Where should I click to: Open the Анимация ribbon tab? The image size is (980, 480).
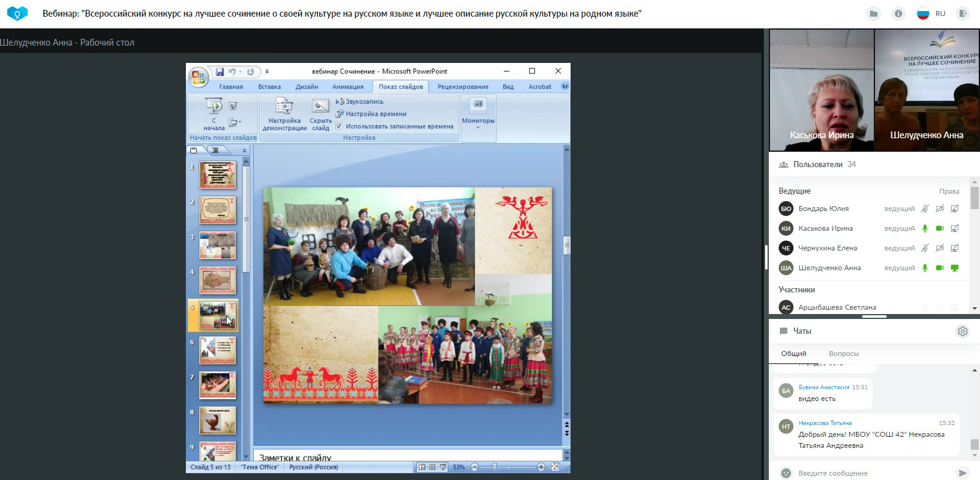pyautogui.click(x=348, y=87)
